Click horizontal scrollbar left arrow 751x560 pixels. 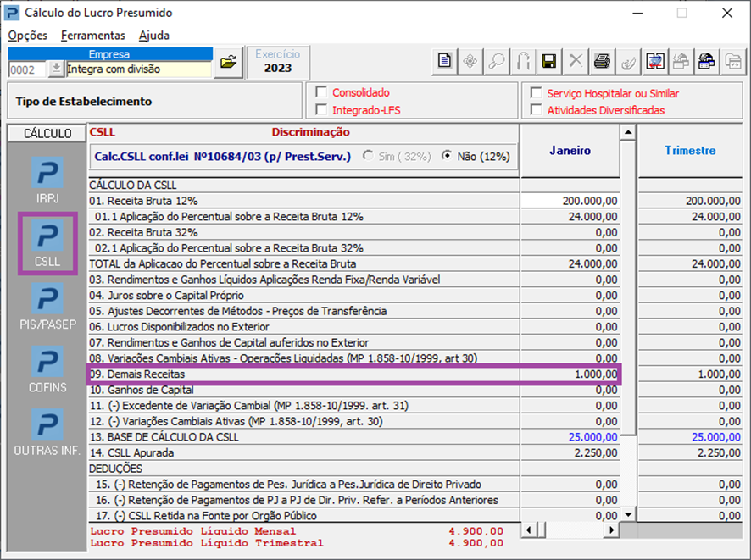(x=528, y=530)
